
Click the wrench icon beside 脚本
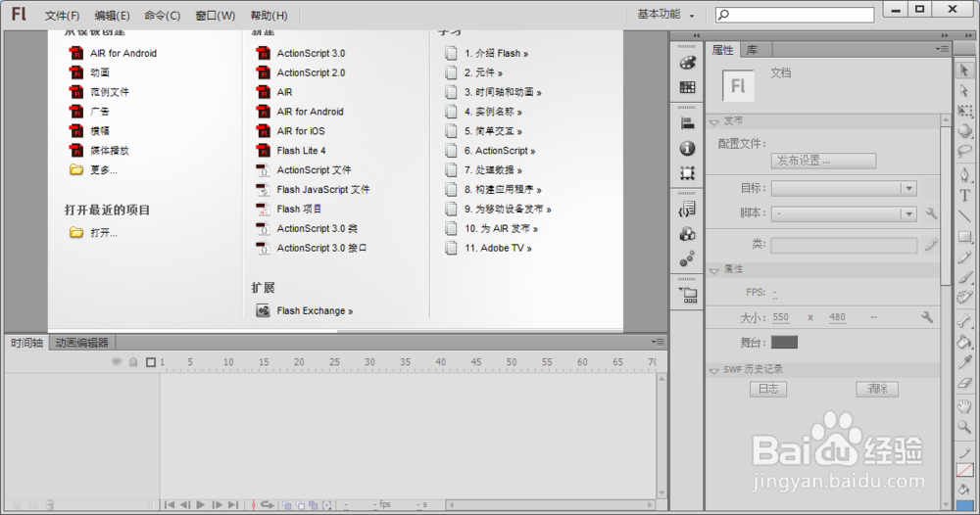(x=931, y=213)
